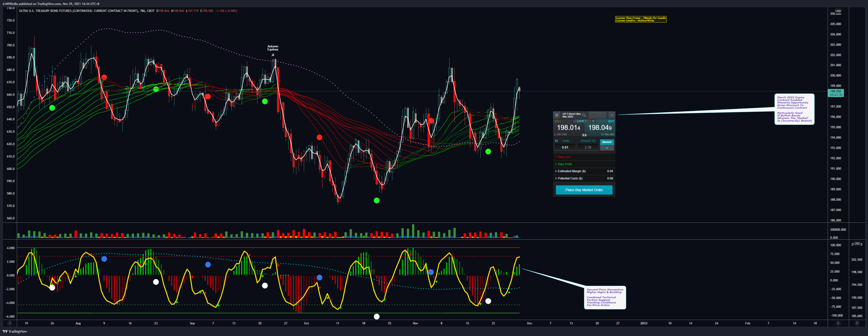Click the Upward Price Momentum annotation callout
This screenshot has width=868, height=336.
(605, 297)
